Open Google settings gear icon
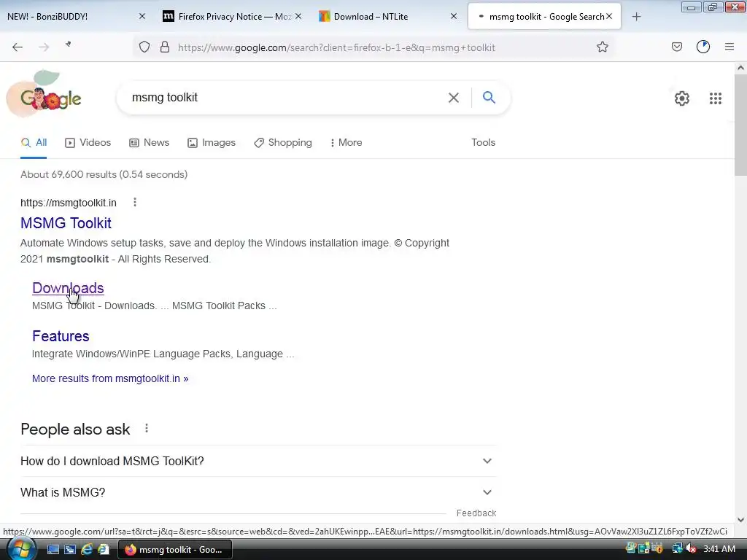The height and width of the screenshot is (560, 747). click(682, 98)
